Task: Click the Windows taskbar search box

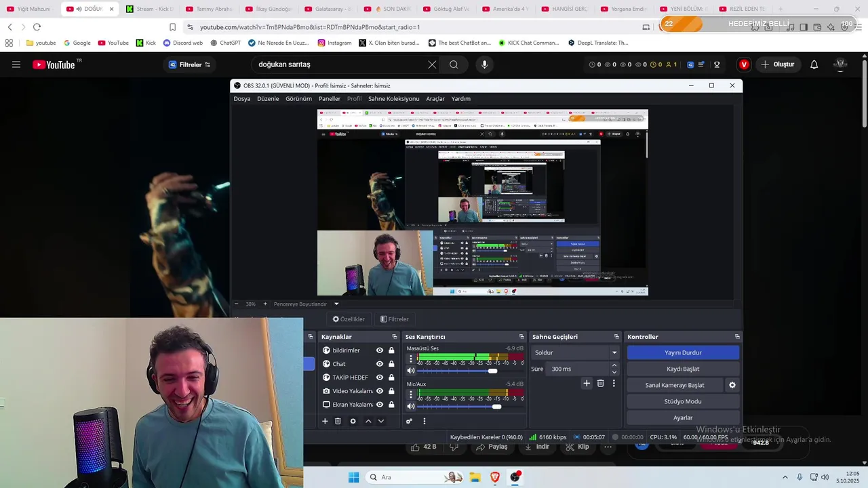Action: point(415,477)
